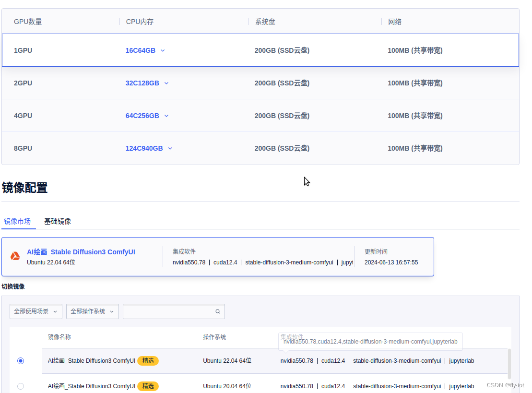
Task: Click the image list vertical scrollbar
Action: coord(509,363)
